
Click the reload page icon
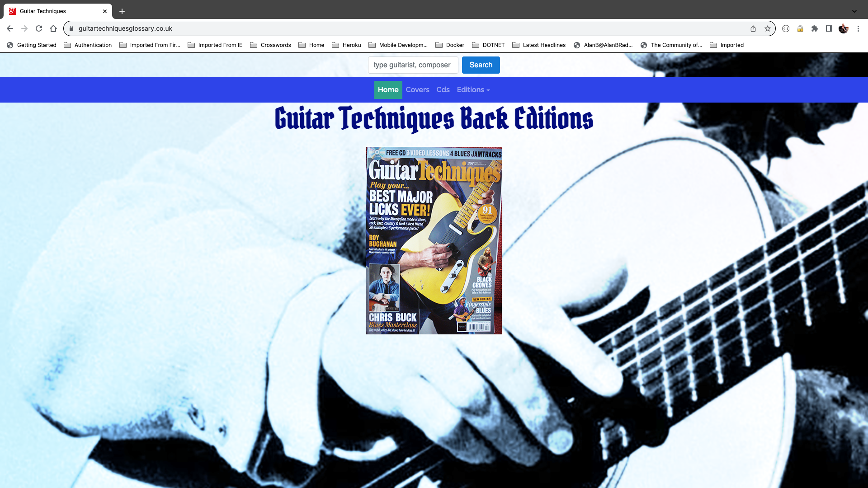point(38,28)
